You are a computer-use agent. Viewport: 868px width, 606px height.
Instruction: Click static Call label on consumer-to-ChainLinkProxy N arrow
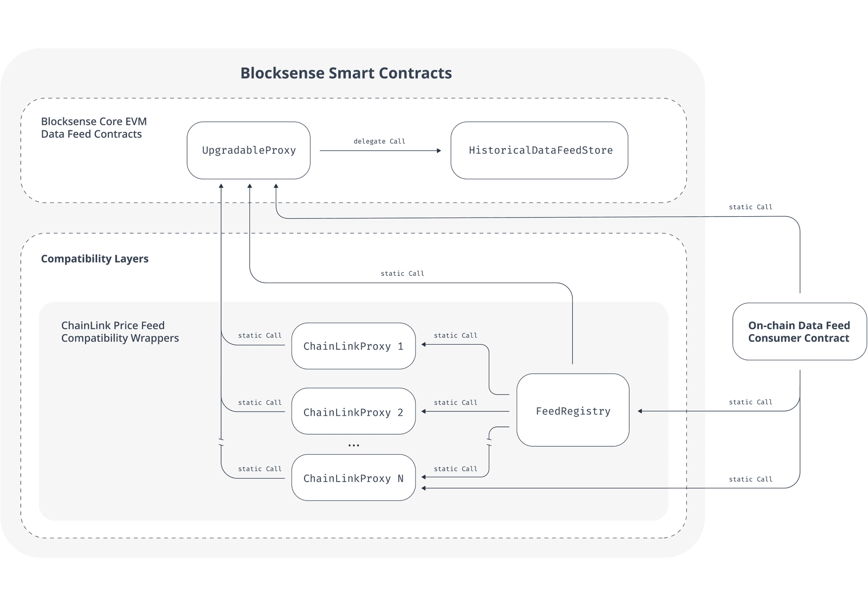pyautogui.click(x=750, y=479)
